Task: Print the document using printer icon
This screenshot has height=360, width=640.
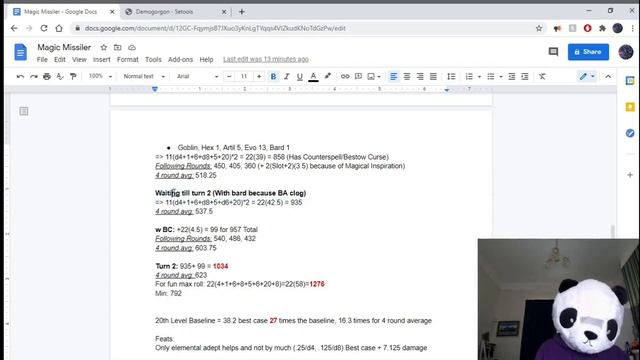Action: pyautogui.click(x=47, y=76)
